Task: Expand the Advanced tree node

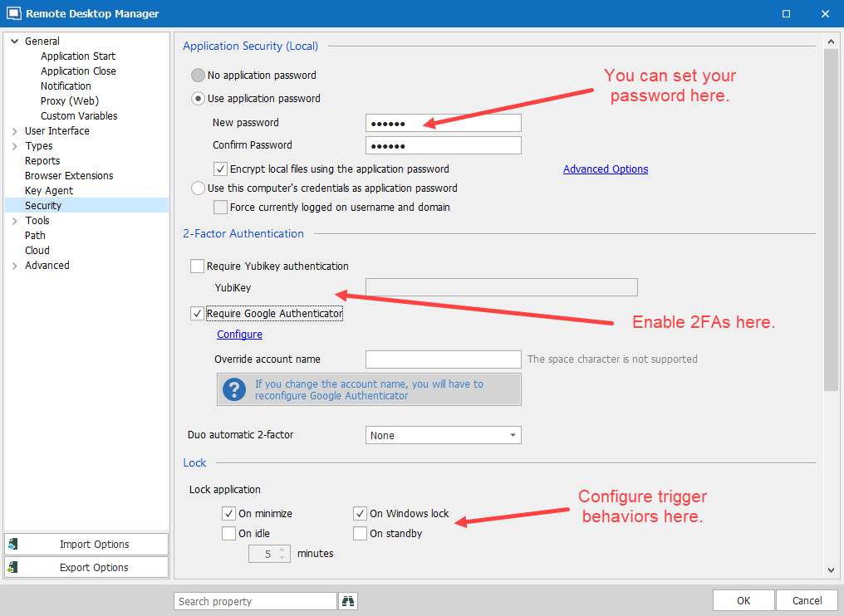Action: (14, 266)
